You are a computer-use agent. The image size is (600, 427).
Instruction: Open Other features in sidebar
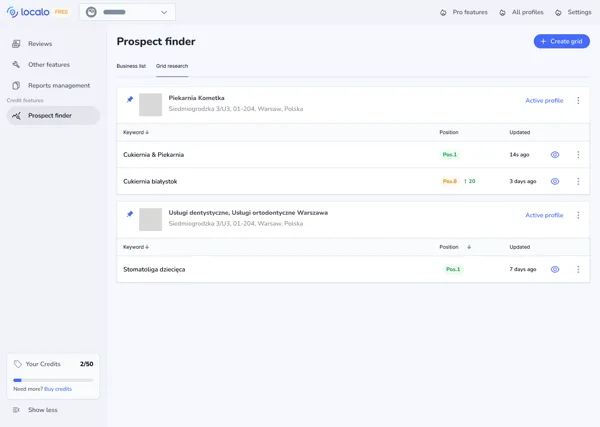[53, 65]
